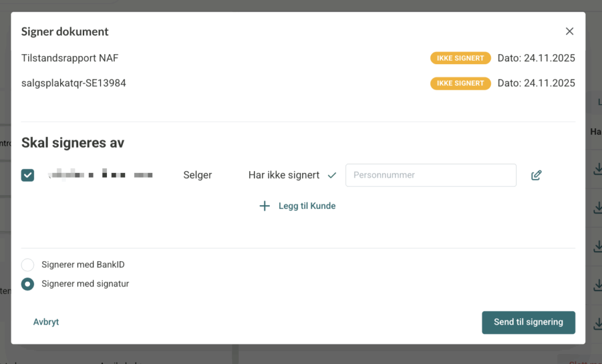Open the Tilstandsrapport NAF document row

(70, 58)
